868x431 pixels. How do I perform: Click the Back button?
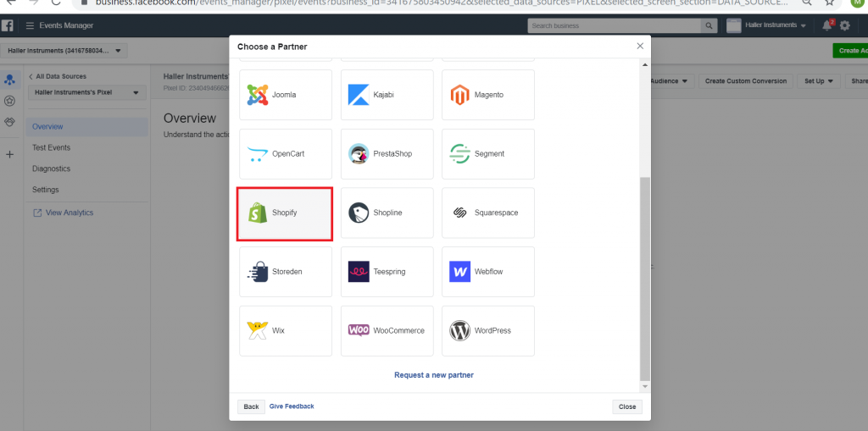coord(251,406)
